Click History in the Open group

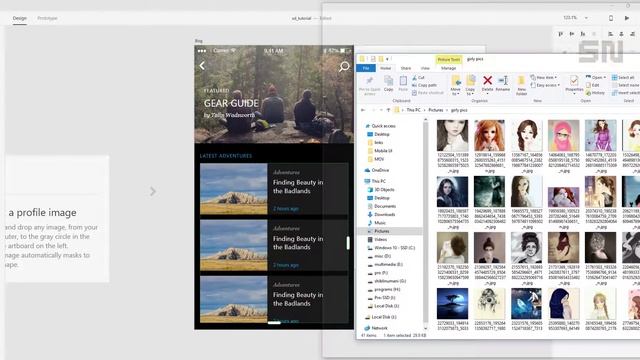click(x=596, y=93)
